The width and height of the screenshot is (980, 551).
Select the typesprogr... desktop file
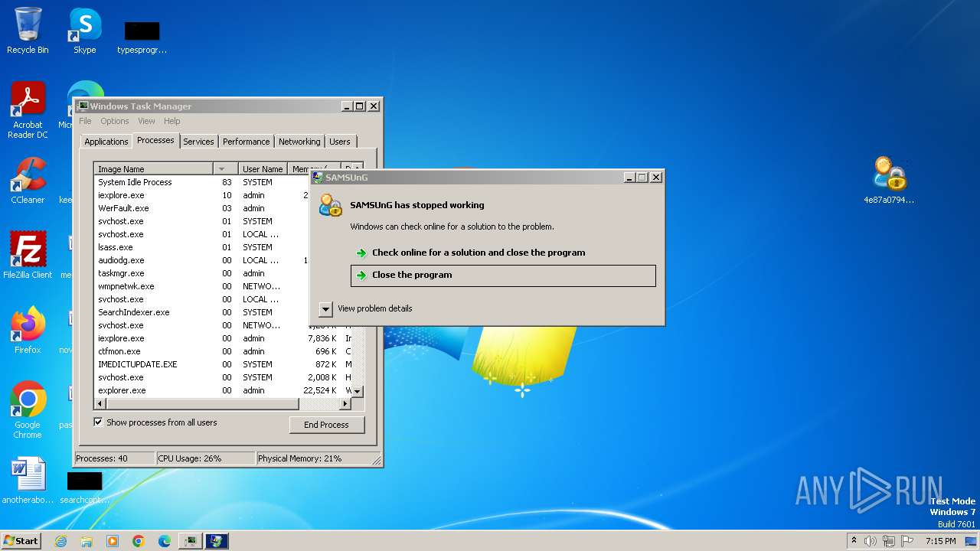click(x=142, y=36)
